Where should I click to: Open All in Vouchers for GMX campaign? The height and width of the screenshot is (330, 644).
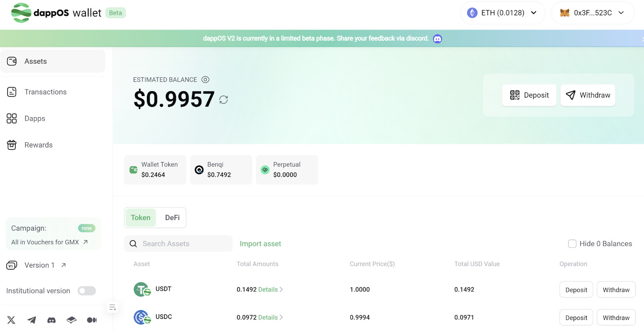(x=50, y=242)
